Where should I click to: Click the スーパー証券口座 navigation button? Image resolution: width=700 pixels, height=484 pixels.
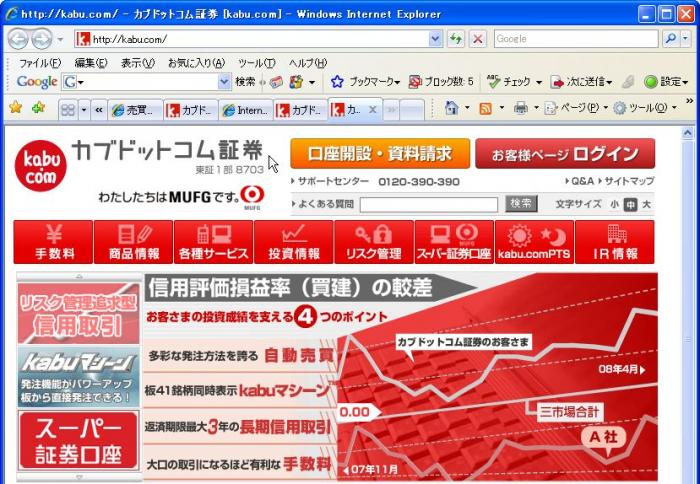454,242
